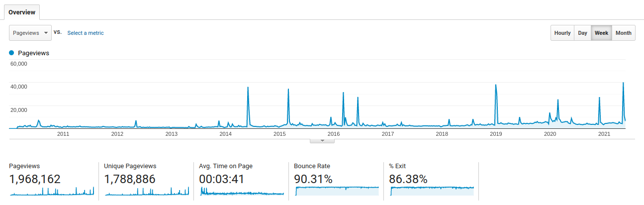The image size is (644, 205).
Task: Click the % Exit sparkline chart
Action: point(432,191)
